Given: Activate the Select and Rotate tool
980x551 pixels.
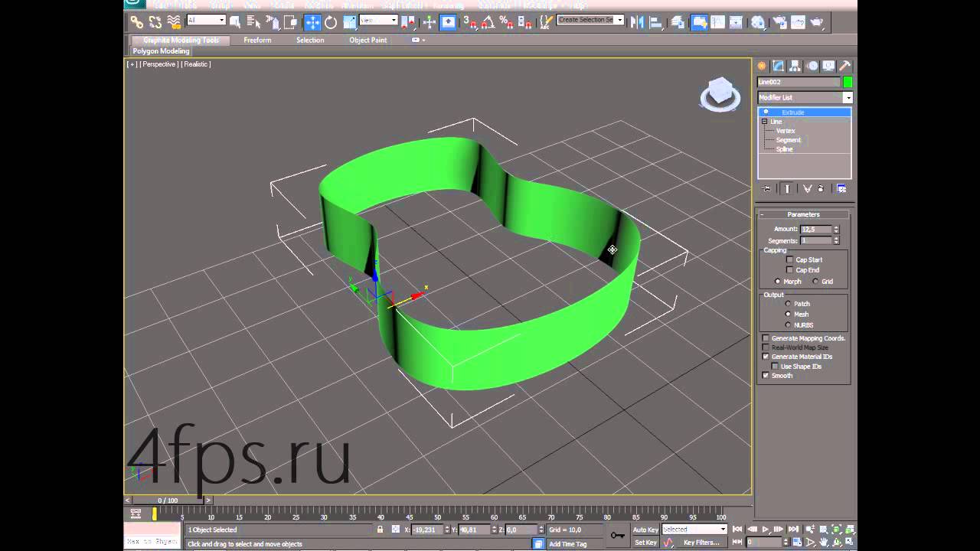Looking at the screenshot, I should [331, 22].
